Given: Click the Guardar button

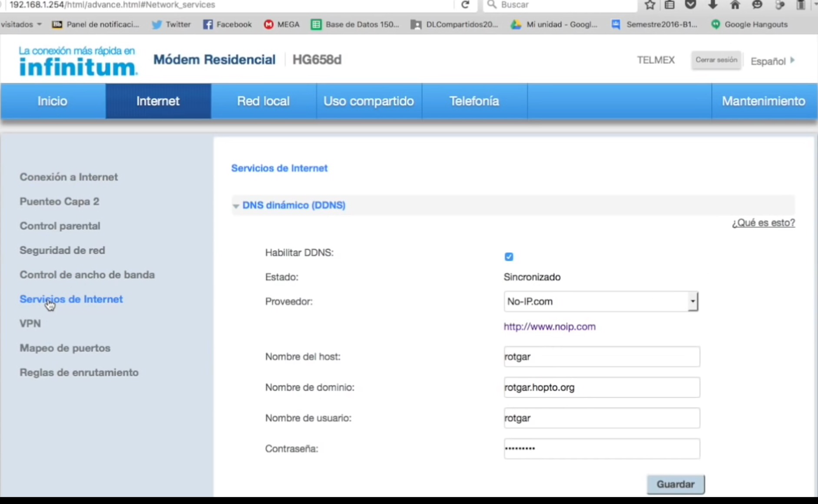Looking at the screenshot, I should [x=675, y=484].
